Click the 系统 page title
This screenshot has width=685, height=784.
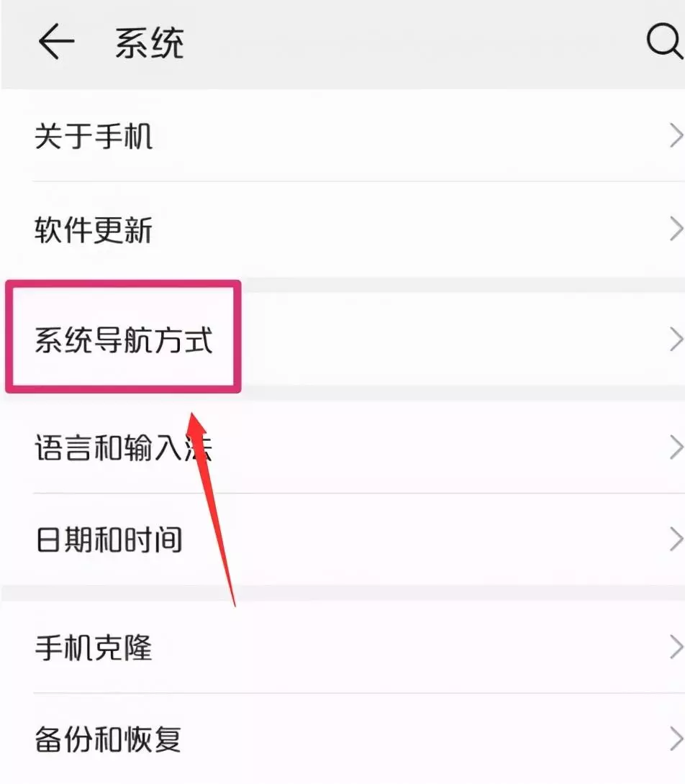pyautogui.click(x=150, y=43)
